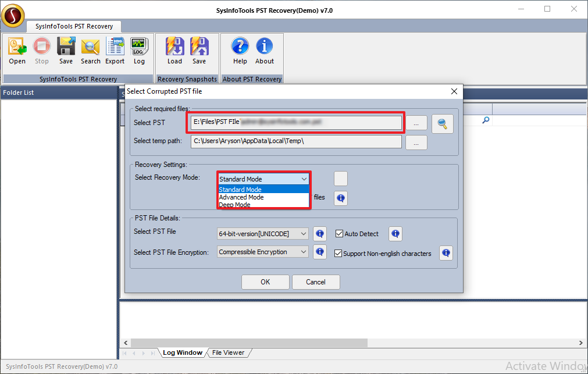Click the scroll left arrow in log area
The width and height of the screenshot is (588, 374).
click(126, 343)
